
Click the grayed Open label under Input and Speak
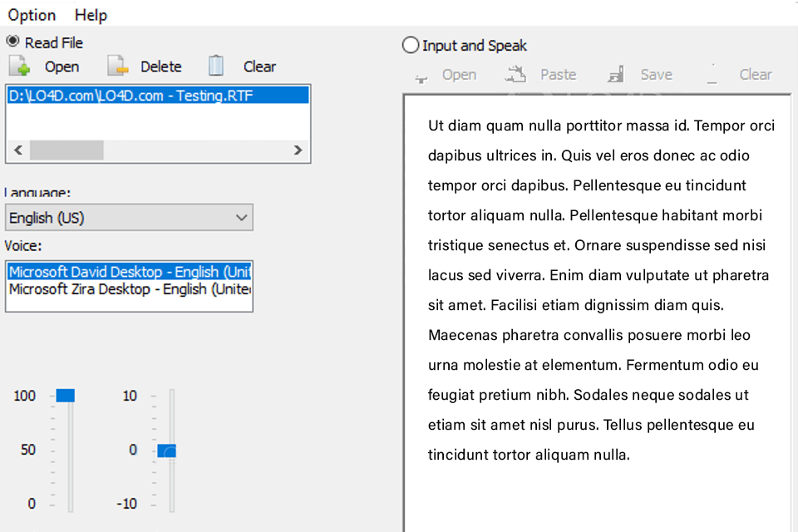(x=459, y=75)
